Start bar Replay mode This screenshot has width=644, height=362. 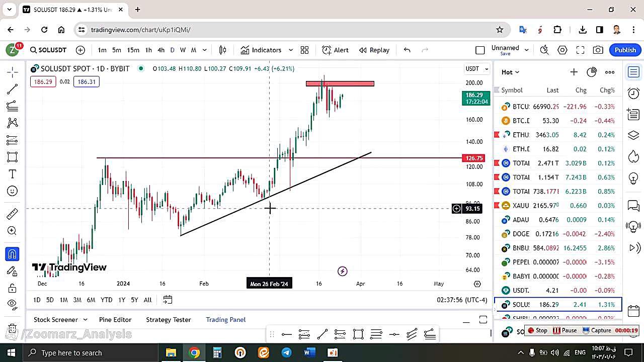point(374,50)
